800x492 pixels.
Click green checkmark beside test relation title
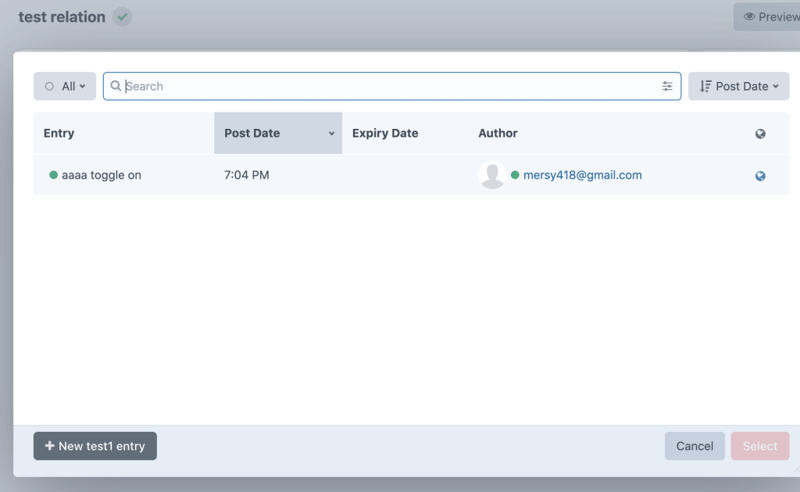(122, 17)
